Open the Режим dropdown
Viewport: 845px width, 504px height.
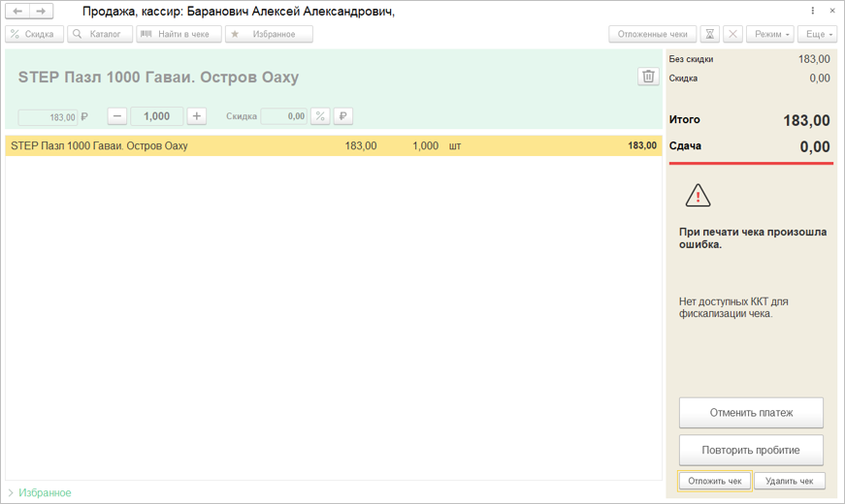(770, 34)
